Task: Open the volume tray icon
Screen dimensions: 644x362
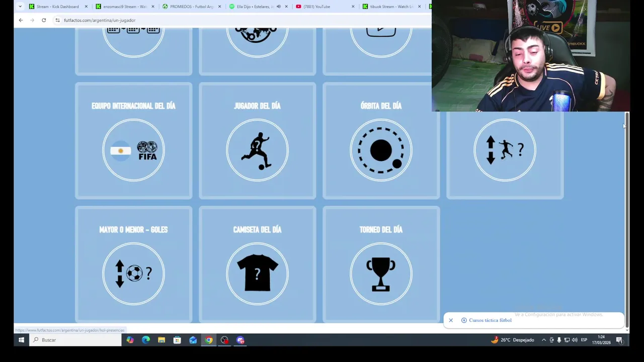Action: point(575,340)
